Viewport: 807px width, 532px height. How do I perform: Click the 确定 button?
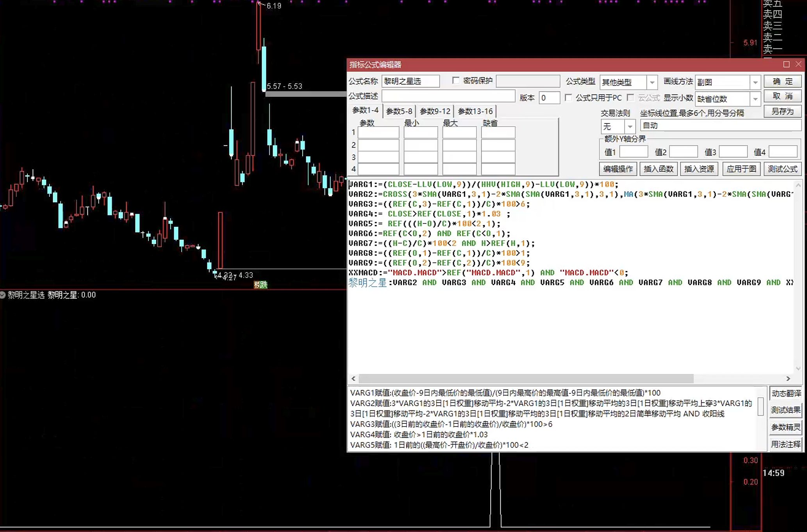coord(782,81)
